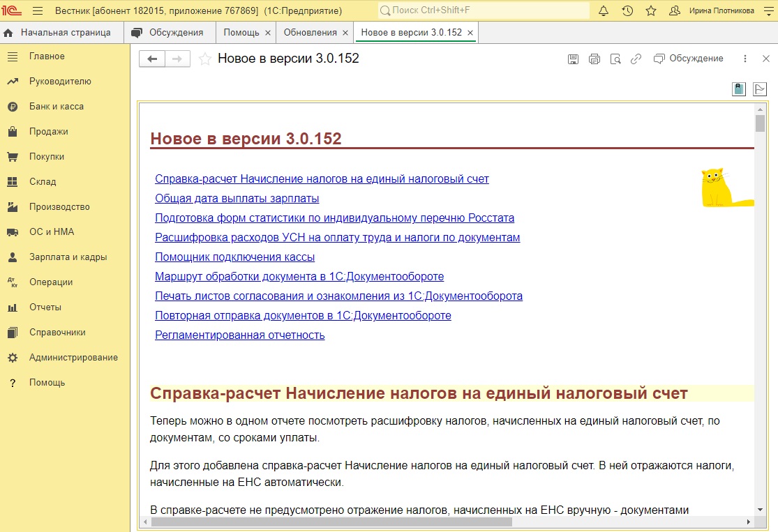Go back with the left arrow button

click(x=152, y=59)
